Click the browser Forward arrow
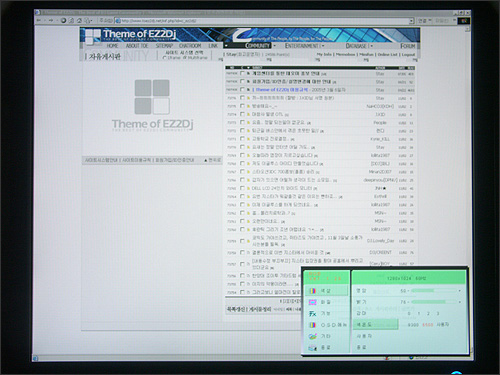 point(51,20)
